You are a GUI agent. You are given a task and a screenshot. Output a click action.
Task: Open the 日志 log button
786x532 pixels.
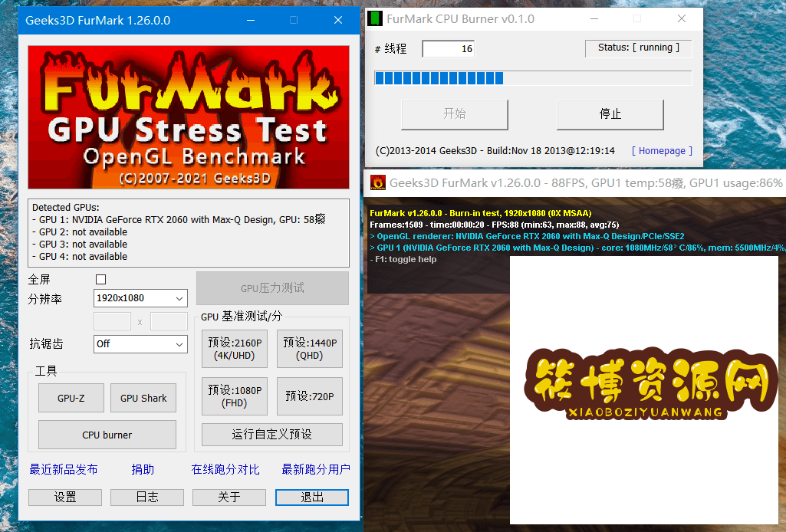coord(147,498)
